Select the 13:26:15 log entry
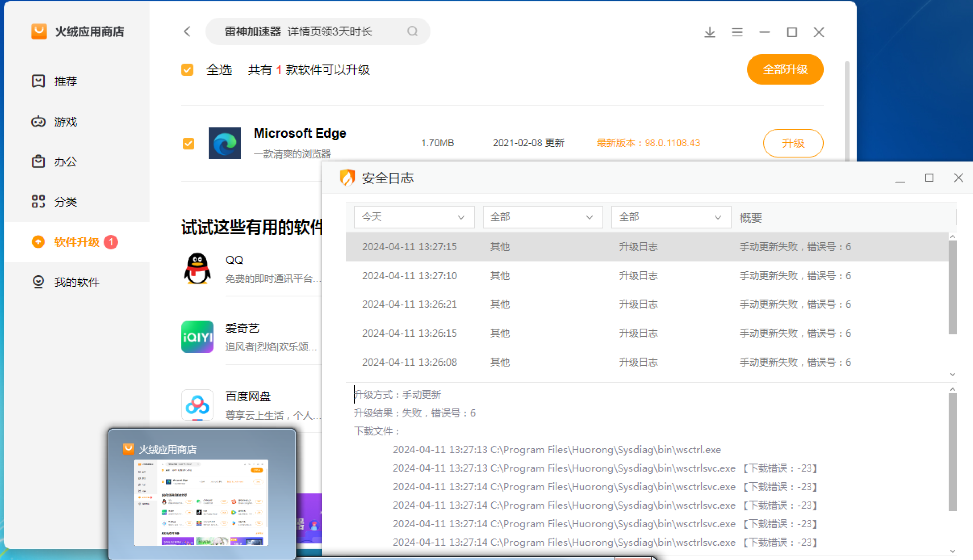 pyautogui.click(x=647, y=333)
